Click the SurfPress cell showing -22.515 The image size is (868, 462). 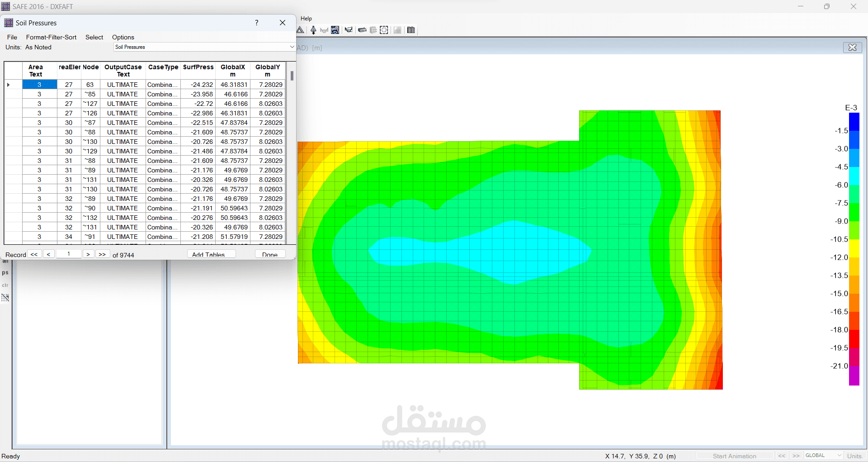click(x=198, y=123)
